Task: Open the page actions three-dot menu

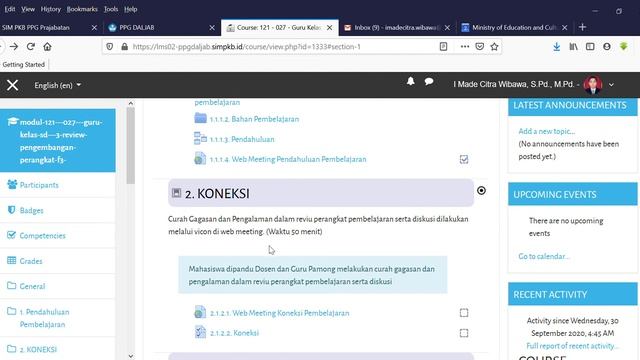Action: 464,47
